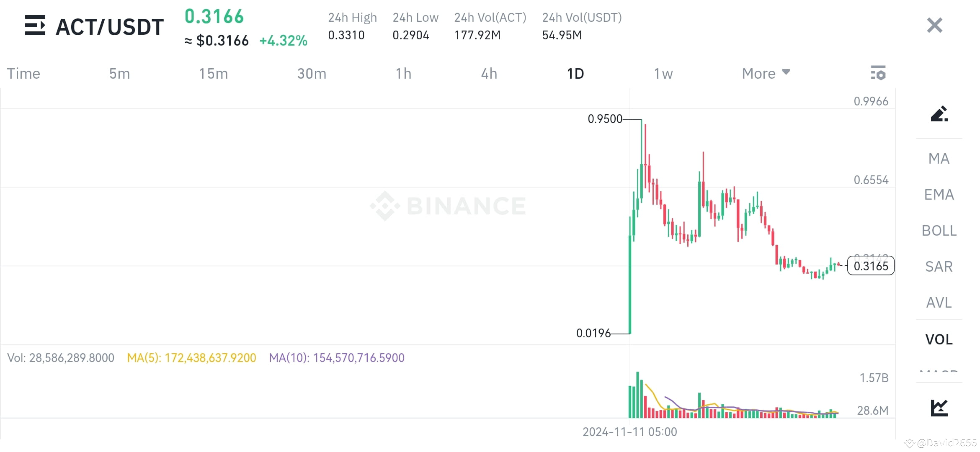980x452 pixels.
Task: Toggle the SAR indicator
Action: 939,266
